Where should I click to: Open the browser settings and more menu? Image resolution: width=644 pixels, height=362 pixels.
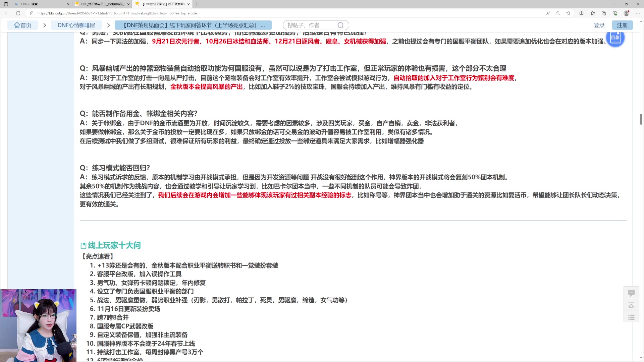[638, 13]
